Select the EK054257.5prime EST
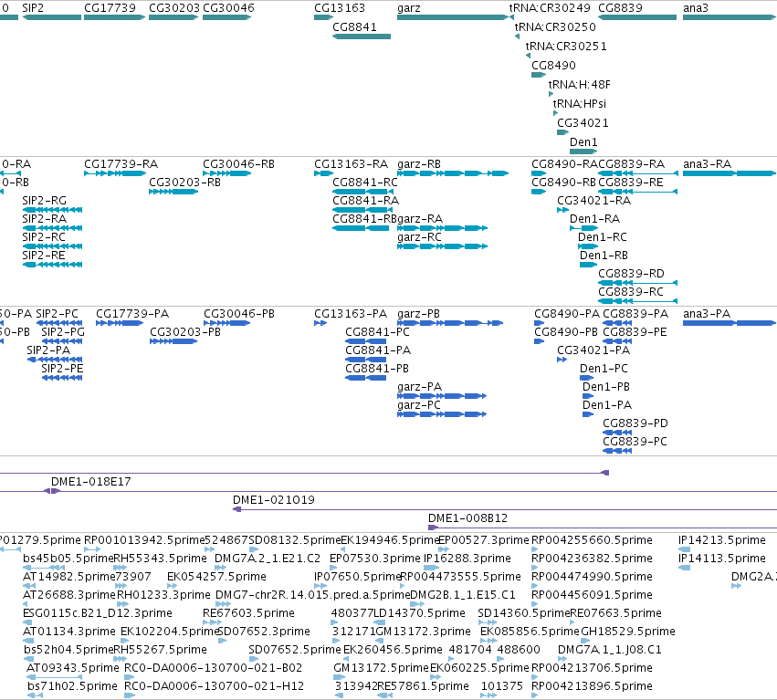 (x=172, y=586)
